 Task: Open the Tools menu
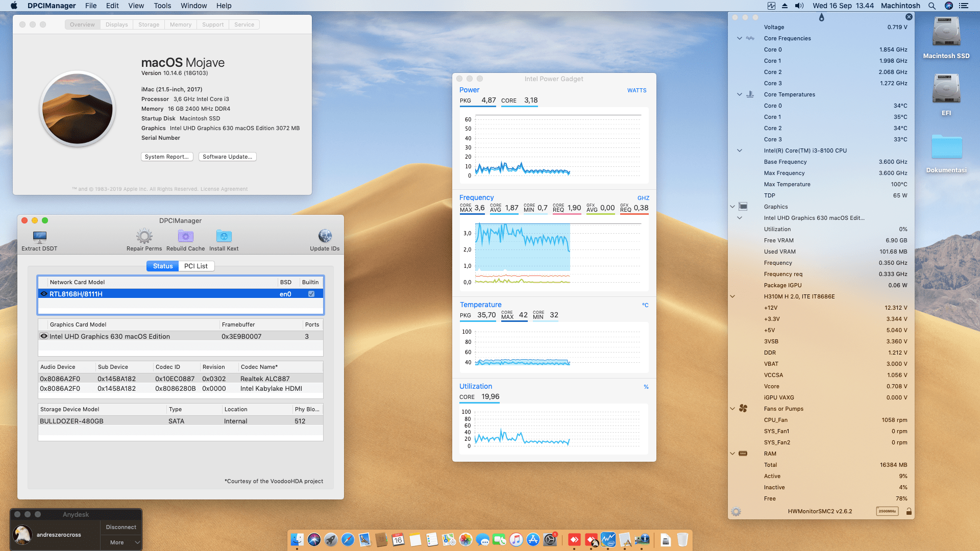pyautogui.click(x=162, y=6)
